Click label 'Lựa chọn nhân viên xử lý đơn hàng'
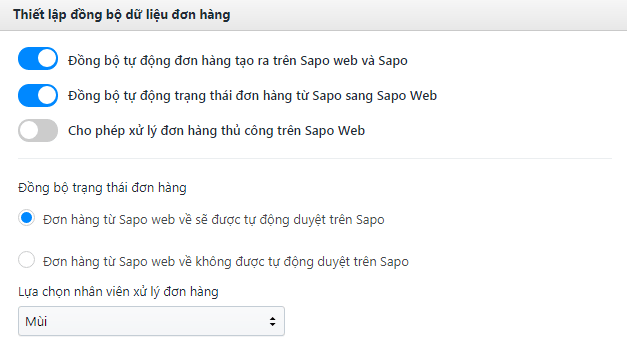Image resolution: width=627 pixels, height=360 pixels. point(118,292)
